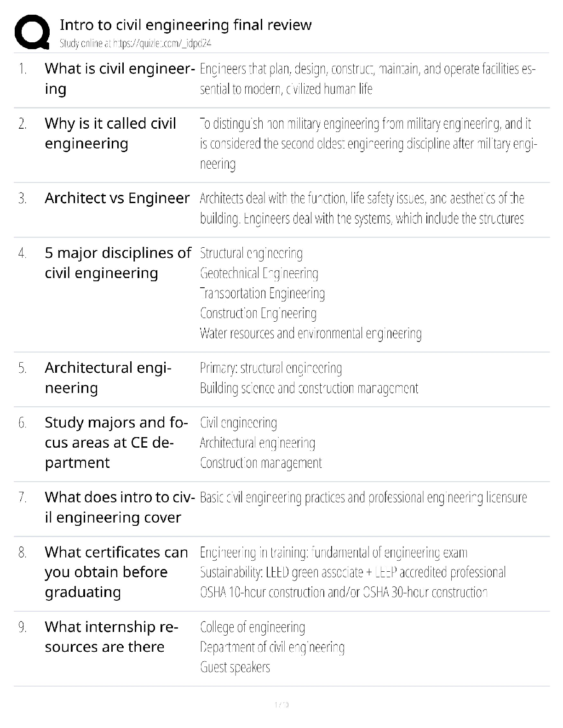
Task: Click the 'Intro to civil engineering final review' title
Action: pyautogui.click(x=185, y=25)
